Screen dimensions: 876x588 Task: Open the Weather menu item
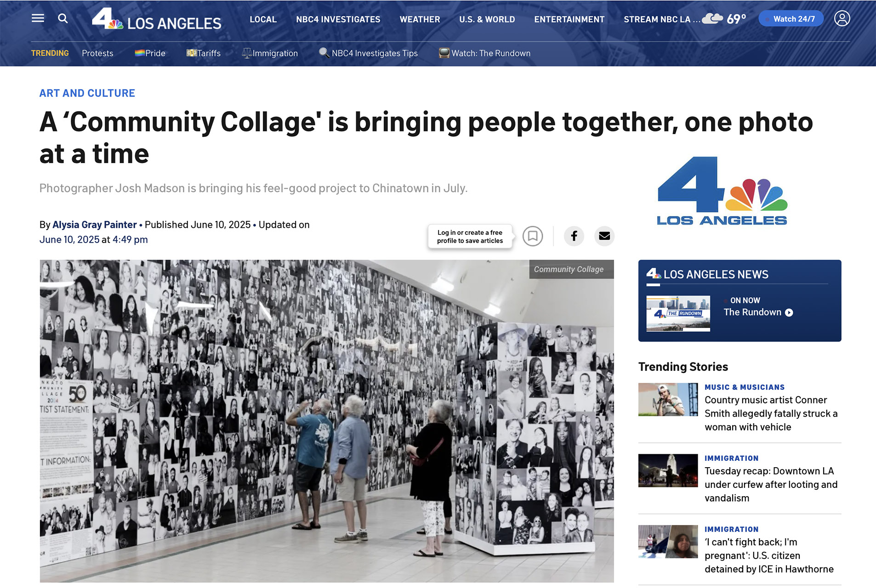pos(420,19)
